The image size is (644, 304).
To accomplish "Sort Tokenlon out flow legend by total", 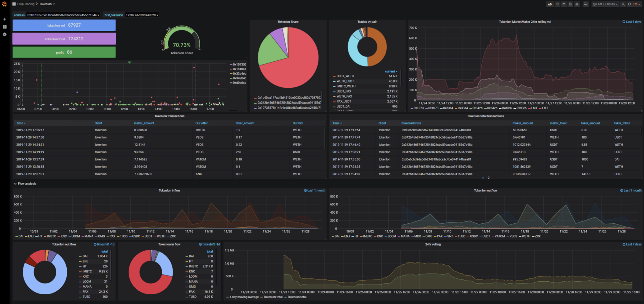I will pos(104,251).
